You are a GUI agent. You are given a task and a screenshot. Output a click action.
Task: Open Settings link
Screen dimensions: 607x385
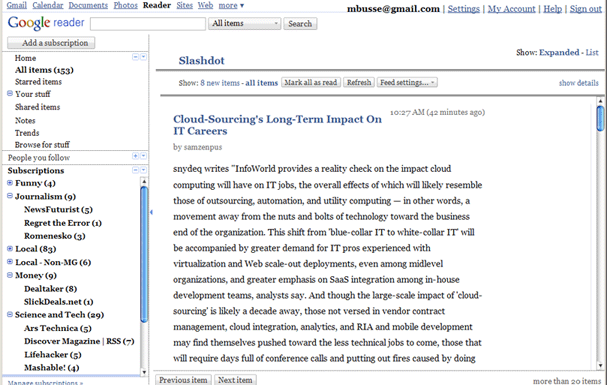coord(463,9)
